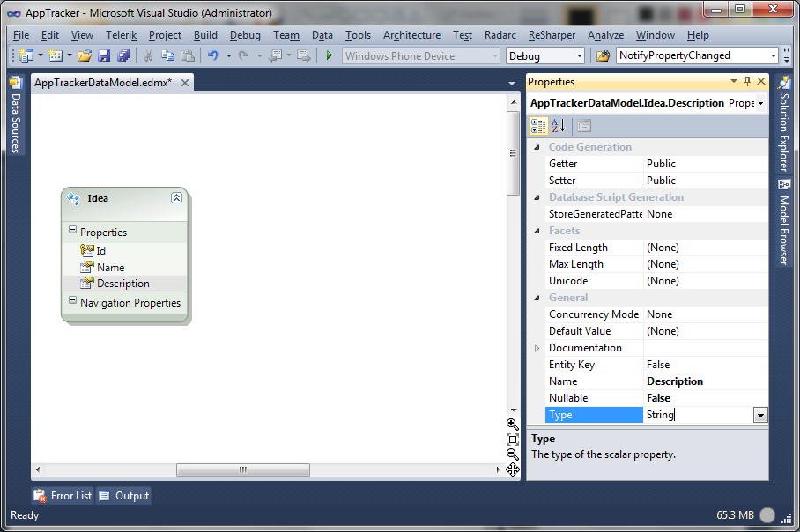The width and height of the screenshot is (800, 532).
Task: Open the active documents list dropdown
Action: pos(512,83)
